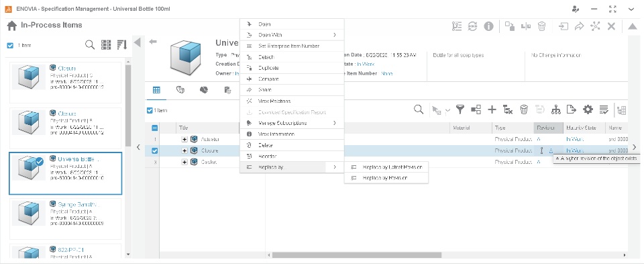Viewport: 644px width, 264px height.
Task: Select Replace by Revision
Action: point(386,178)
